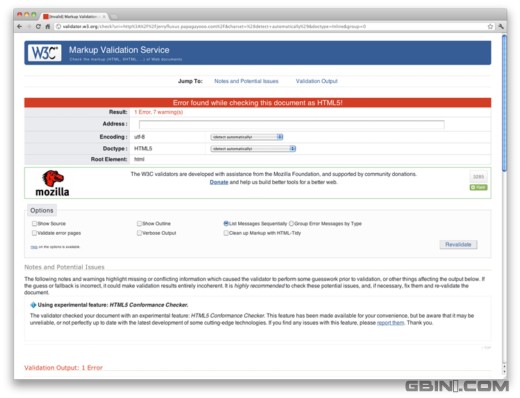Click the Mozilla dinosaur logo
This screenshot has width=520, height=398.
coord(52,183)
